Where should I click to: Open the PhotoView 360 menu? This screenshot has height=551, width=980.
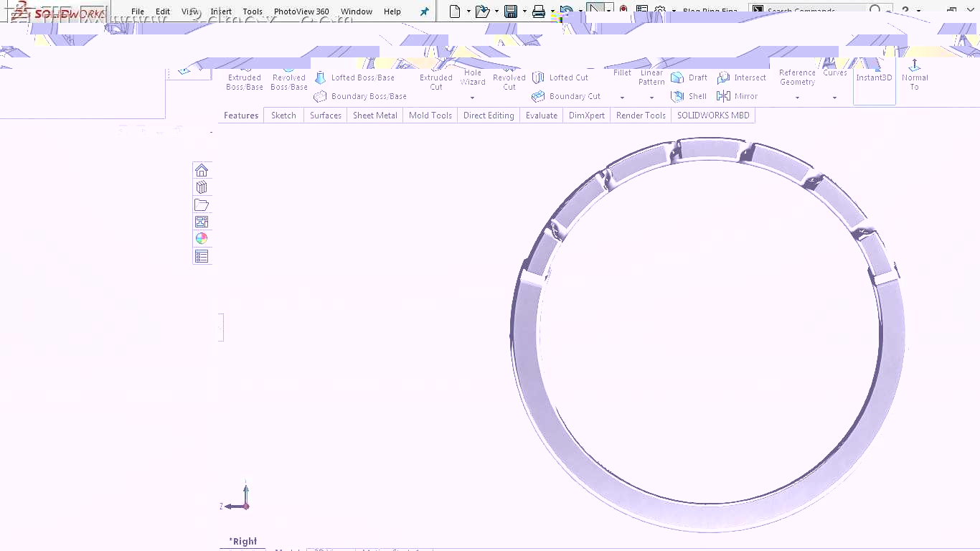point(301,11)
